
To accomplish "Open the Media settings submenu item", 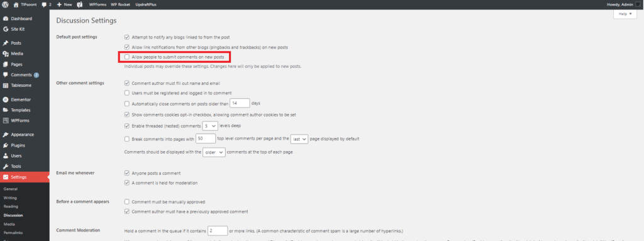I will (x=9, y=224).
